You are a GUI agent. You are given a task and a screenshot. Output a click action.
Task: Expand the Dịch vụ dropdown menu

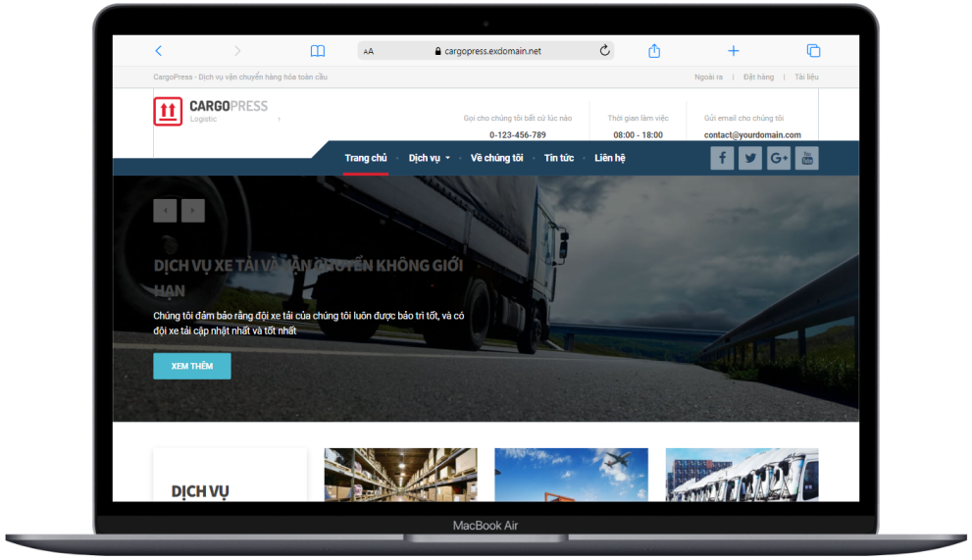coord(429,158)
